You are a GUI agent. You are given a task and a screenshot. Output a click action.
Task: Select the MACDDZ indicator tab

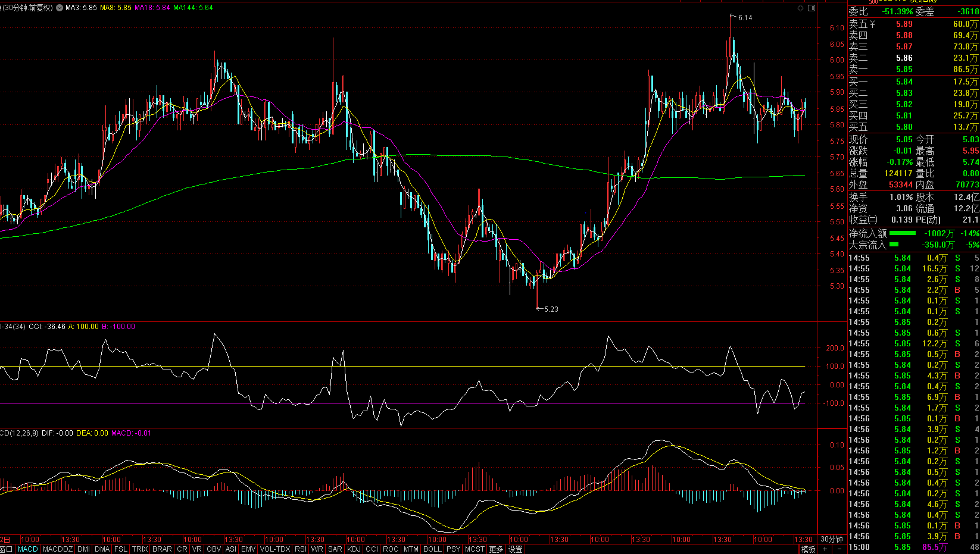58,549
